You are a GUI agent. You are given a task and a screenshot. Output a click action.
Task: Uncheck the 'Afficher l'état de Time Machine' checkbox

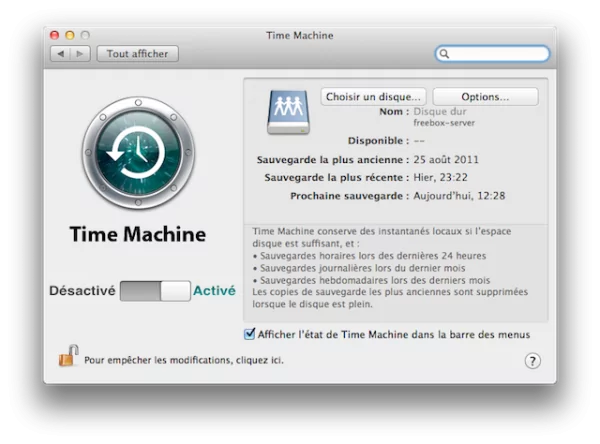tap(250, 334)
